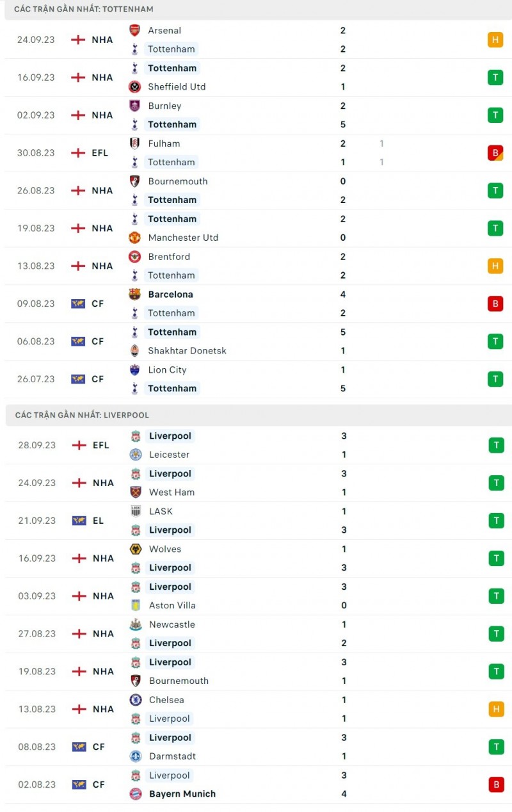Click the Chelsea club crest icon
This screenshot has height=812, width=512.
(136, 700)
